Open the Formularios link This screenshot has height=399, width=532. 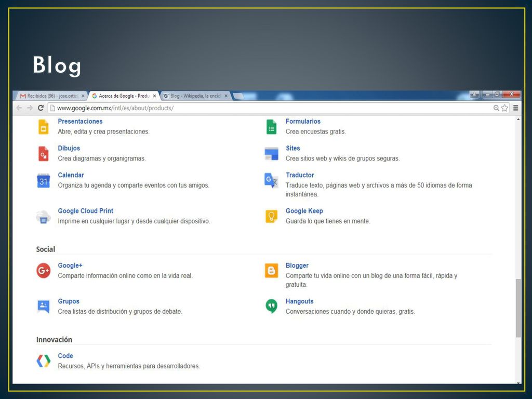pos(303,122)
